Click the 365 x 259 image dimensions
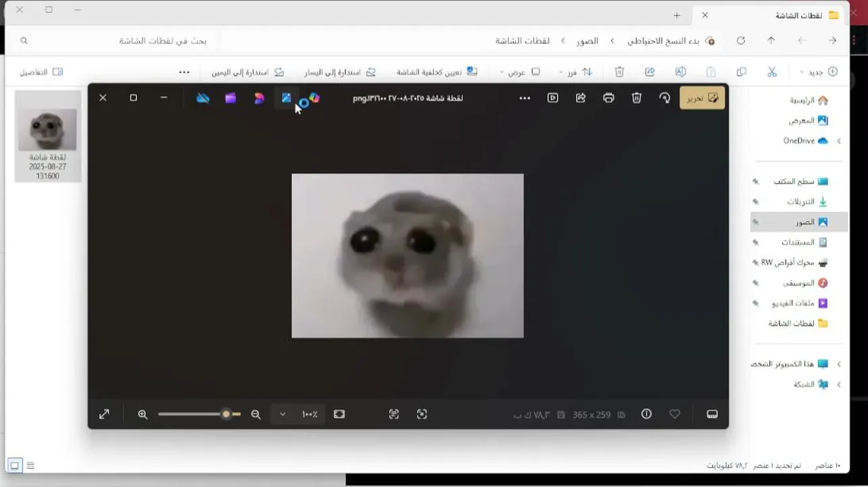Screen dimensions: 868x487 pos(592,415)
